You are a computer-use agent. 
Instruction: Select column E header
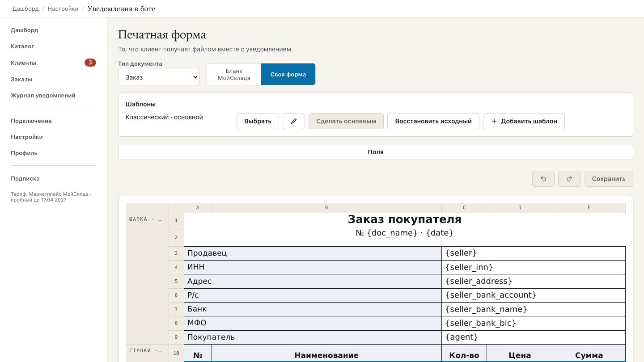click(x=589, y=208)
